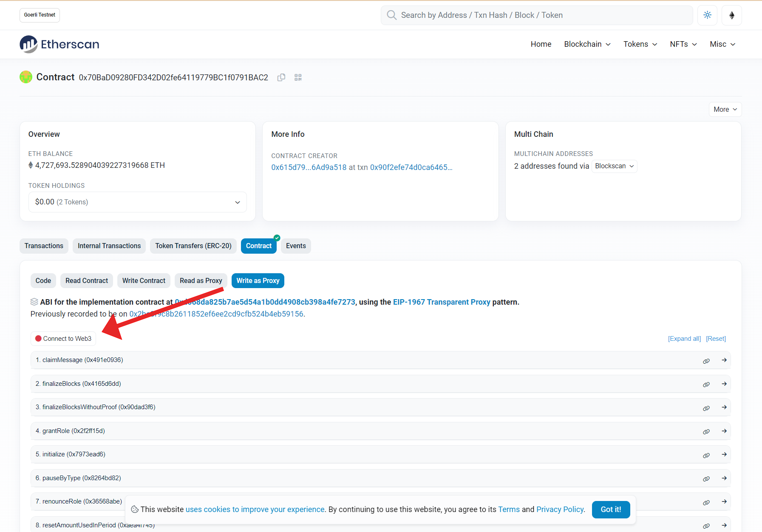
Task: Show the QR code for contract address
Action: coord(298,77)
